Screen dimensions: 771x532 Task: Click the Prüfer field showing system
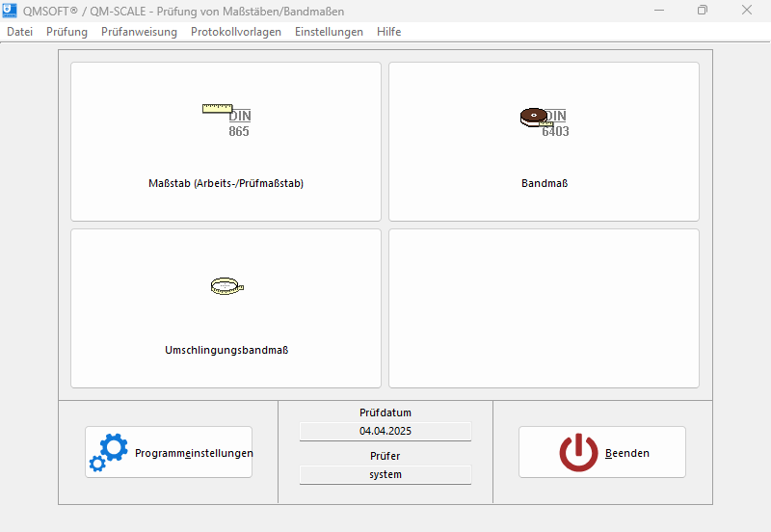tap(385, 474)
